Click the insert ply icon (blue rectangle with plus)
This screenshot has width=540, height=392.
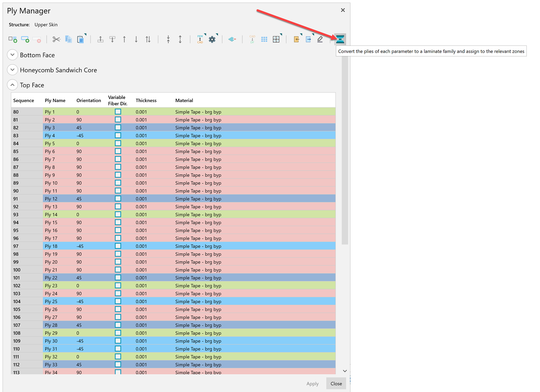point(25,39)
